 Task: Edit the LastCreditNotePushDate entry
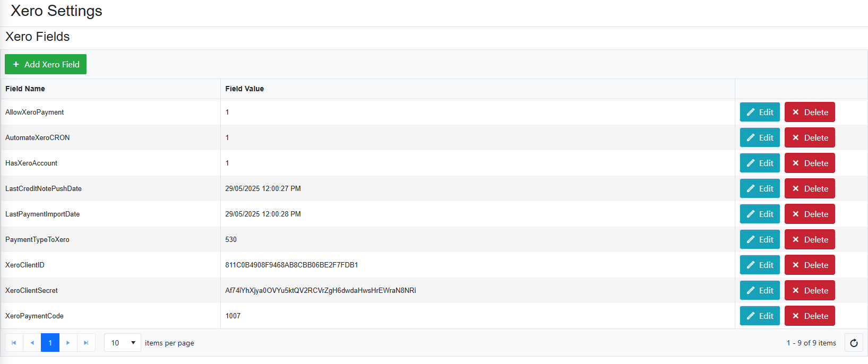click(x=760, y=188)
